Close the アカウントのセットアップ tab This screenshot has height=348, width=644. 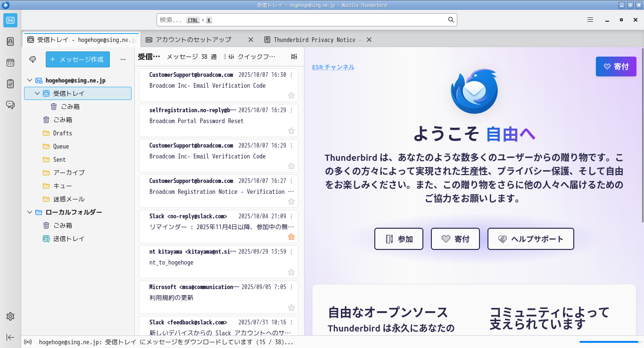tap(251, 40)
